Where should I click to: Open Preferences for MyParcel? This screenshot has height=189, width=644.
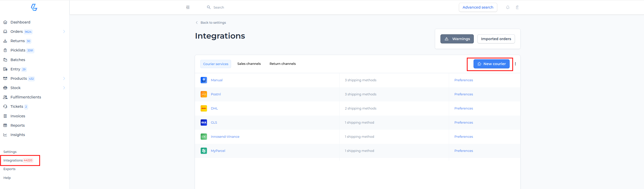coord(464,151)
